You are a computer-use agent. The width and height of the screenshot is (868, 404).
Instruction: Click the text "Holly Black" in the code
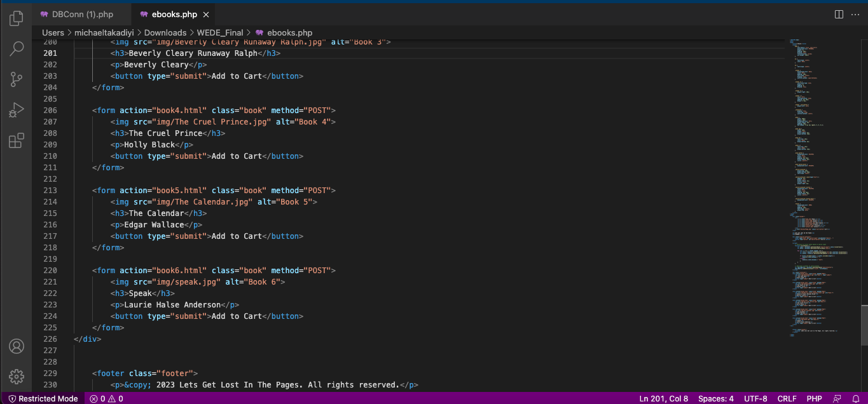click(149, 144)
